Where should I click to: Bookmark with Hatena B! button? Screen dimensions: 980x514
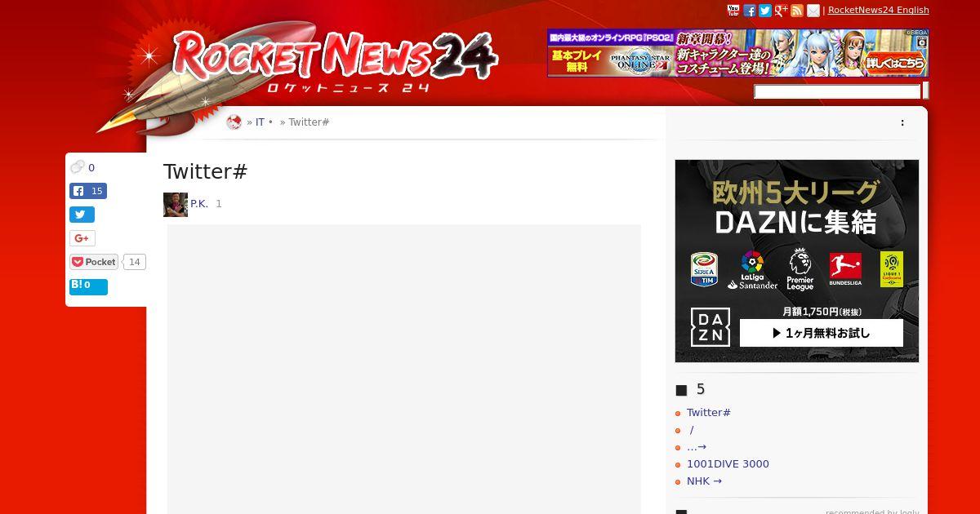[x=88, y=286]
